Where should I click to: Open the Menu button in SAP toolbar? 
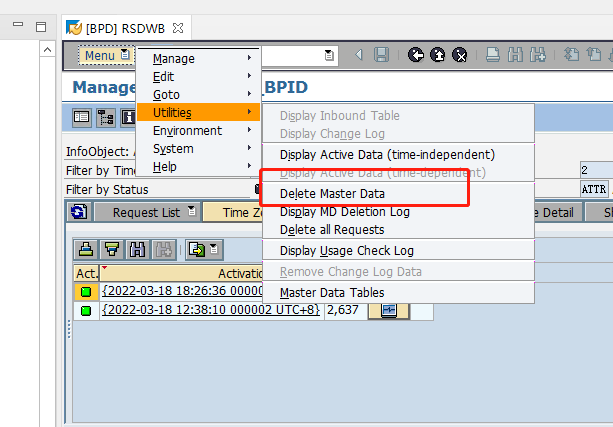click(x=106, y=55)
